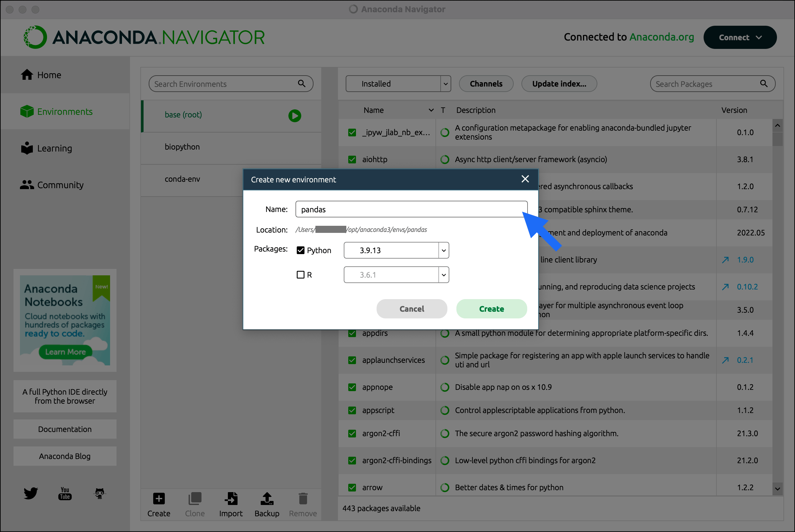This screenshot has height=532, width=795.
Task: Click the upgrade arrow beside version 0.10.2
Action: click(x=725, y=287)
